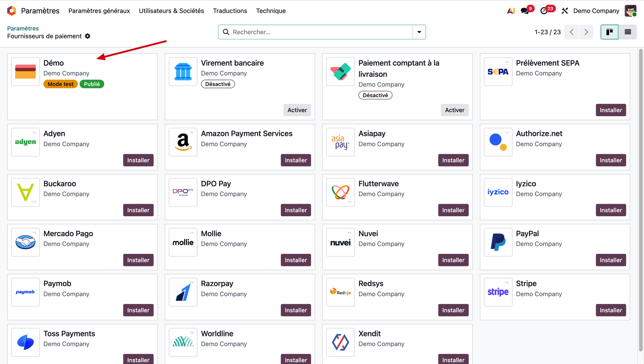Open the Nuvei card title

[x=368, y=233]
